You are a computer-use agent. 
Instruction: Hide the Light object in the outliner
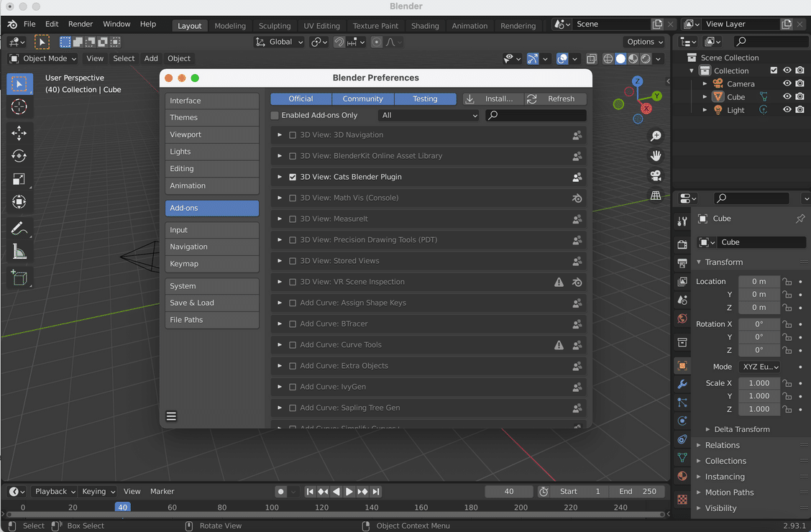click(787, 109)
